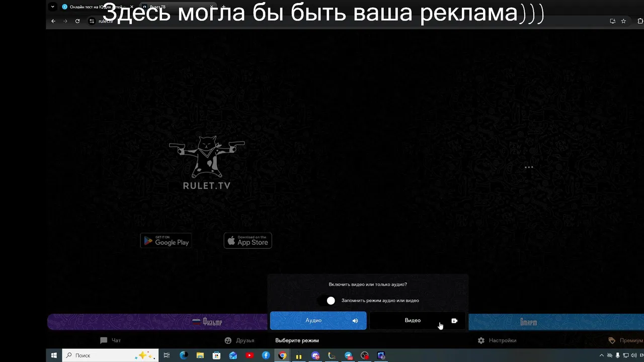644x362 pixels.
Task: Click the friends icon beside Друзья
Action: click(x=228, y=340)
